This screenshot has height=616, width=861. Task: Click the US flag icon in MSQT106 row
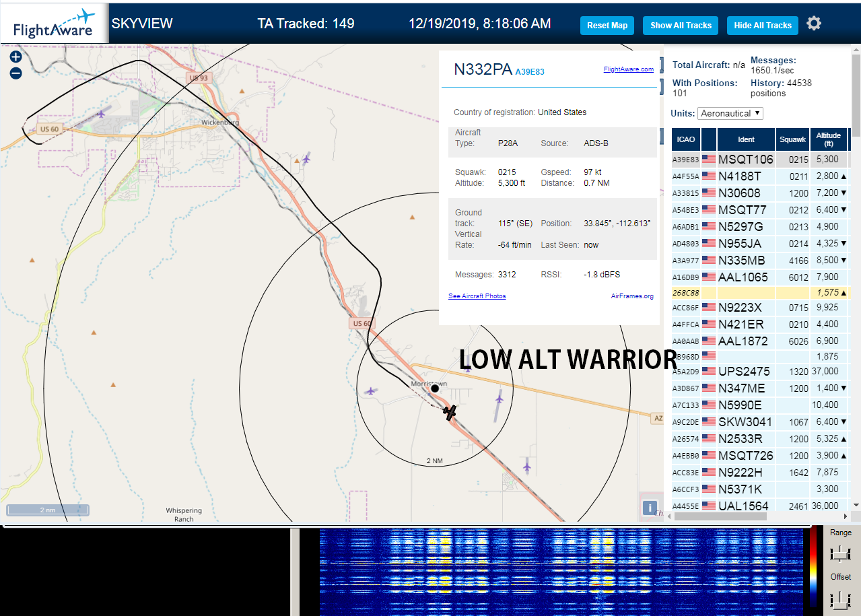(709, 160)
